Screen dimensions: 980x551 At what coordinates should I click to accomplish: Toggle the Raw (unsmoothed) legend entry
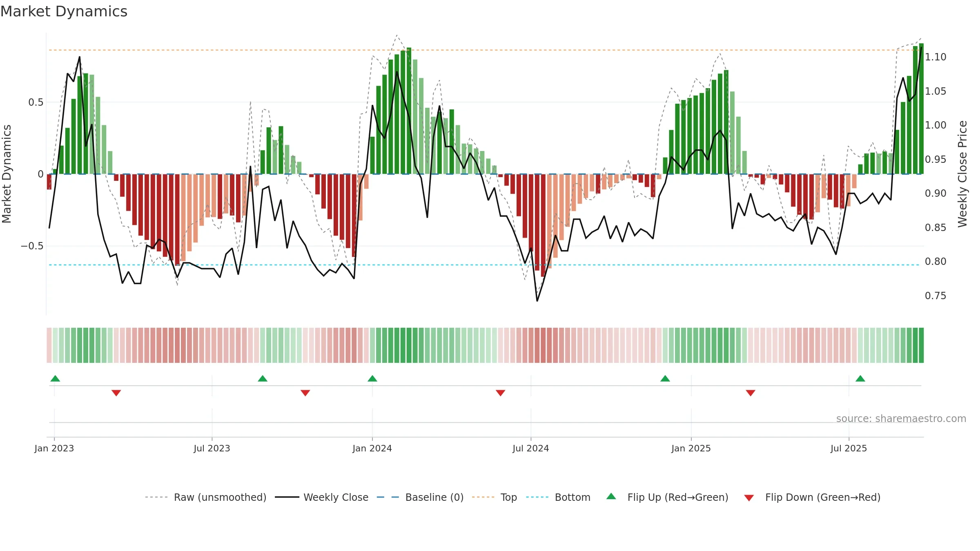[205, 497]
